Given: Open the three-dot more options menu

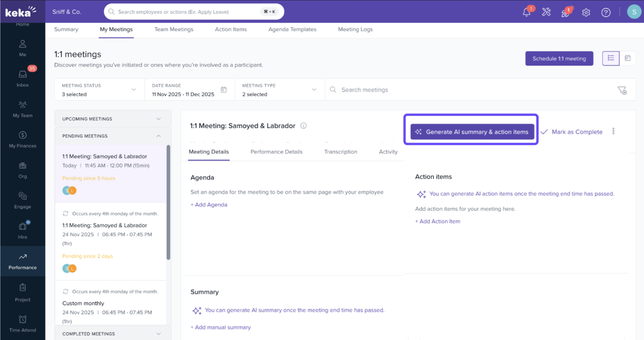Looking at the screenshot, I should 613,131.
